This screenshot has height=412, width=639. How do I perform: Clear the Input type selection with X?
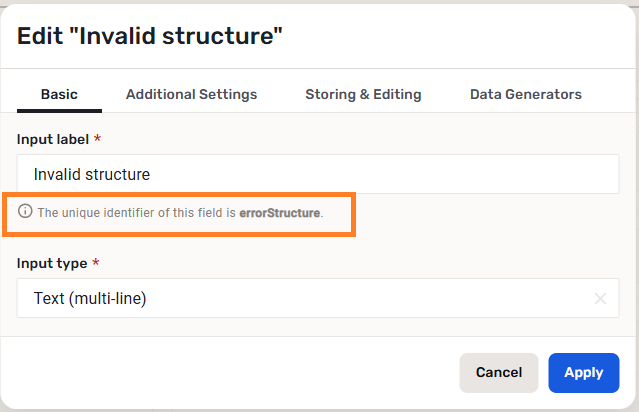pos(600,298)
